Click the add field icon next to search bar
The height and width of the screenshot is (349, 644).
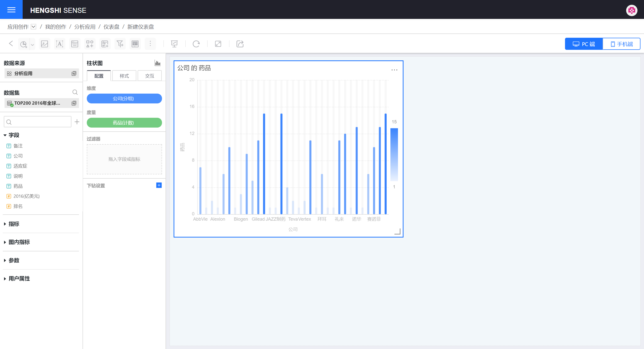point(77,122)
